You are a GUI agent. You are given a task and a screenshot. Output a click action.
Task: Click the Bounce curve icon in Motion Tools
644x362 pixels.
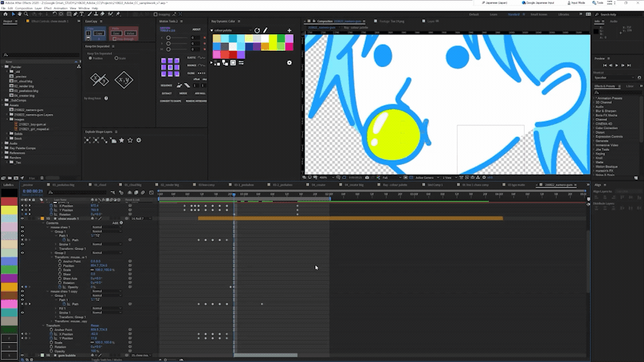(x=201, y=65)
